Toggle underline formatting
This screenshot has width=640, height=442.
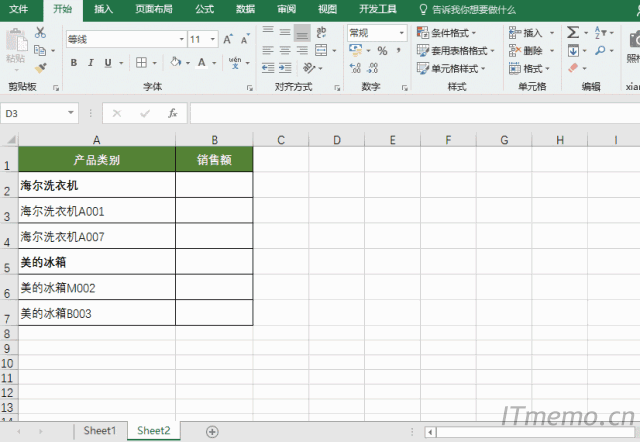(x=107, y=62)
